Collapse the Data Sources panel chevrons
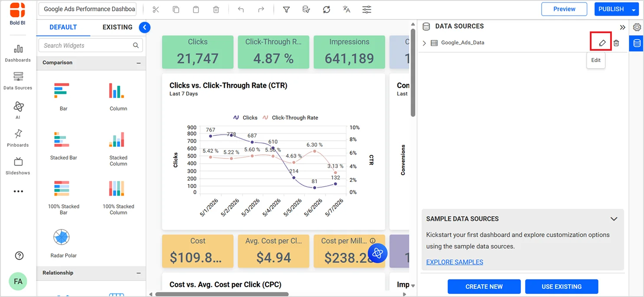This screenshot has width=644, height=297. (623, 27)
